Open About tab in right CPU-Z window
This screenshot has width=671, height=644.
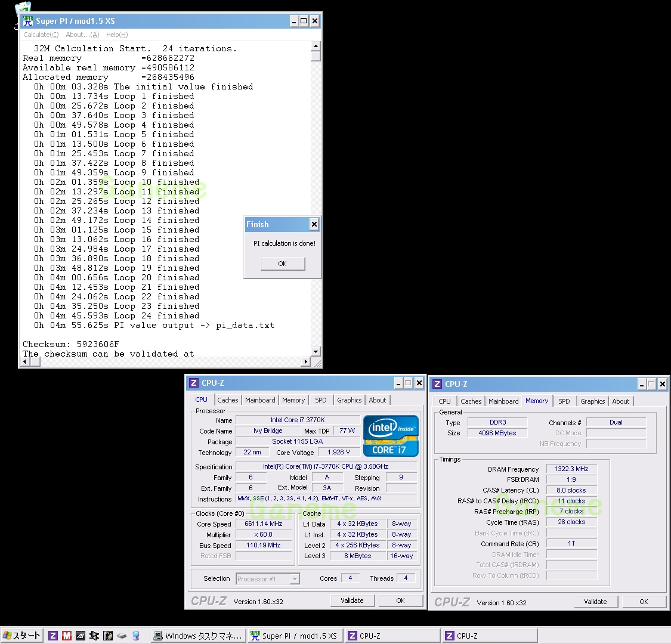[x=620, y=401]
